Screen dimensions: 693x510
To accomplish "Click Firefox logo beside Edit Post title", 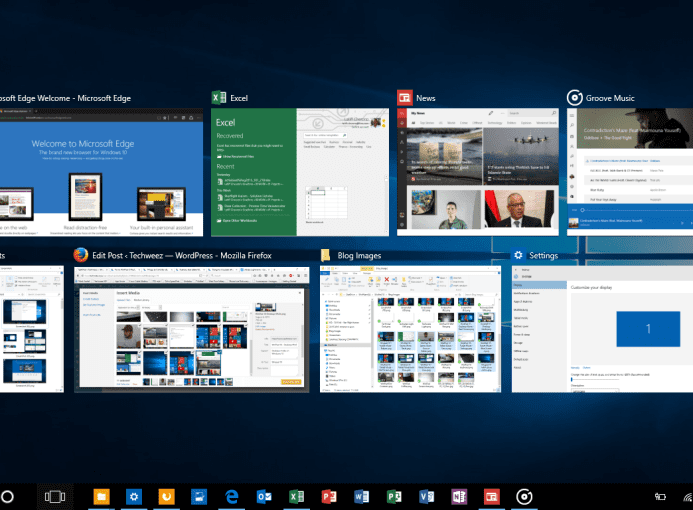I will [80, 255].
